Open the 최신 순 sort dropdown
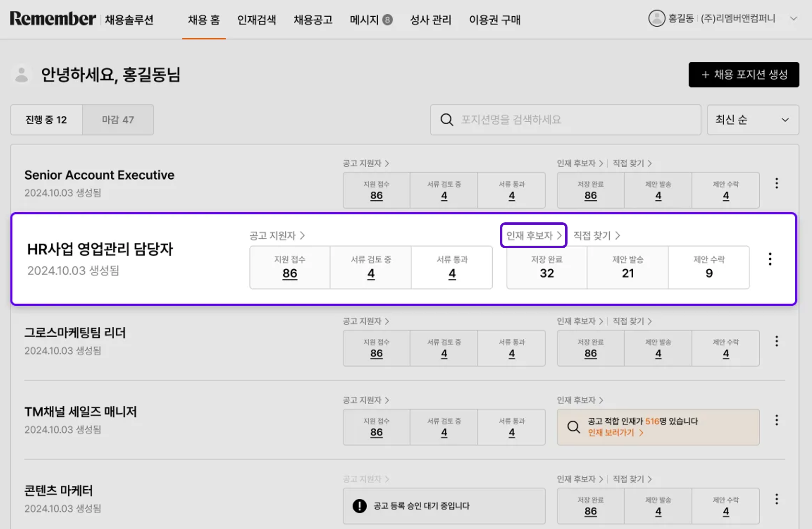Viewport: 812px width, 529px height. click(753, 120)
